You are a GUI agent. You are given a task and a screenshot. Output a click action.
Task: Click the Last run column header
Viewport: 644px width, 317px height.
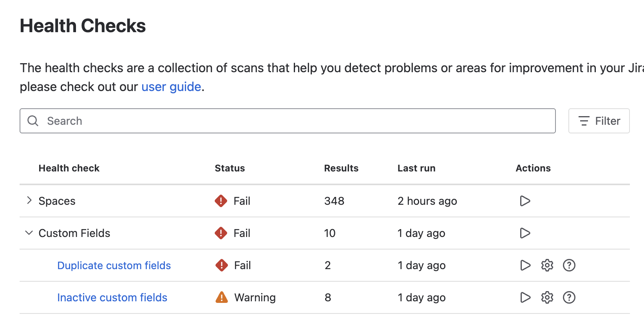[x=416, y=168]
